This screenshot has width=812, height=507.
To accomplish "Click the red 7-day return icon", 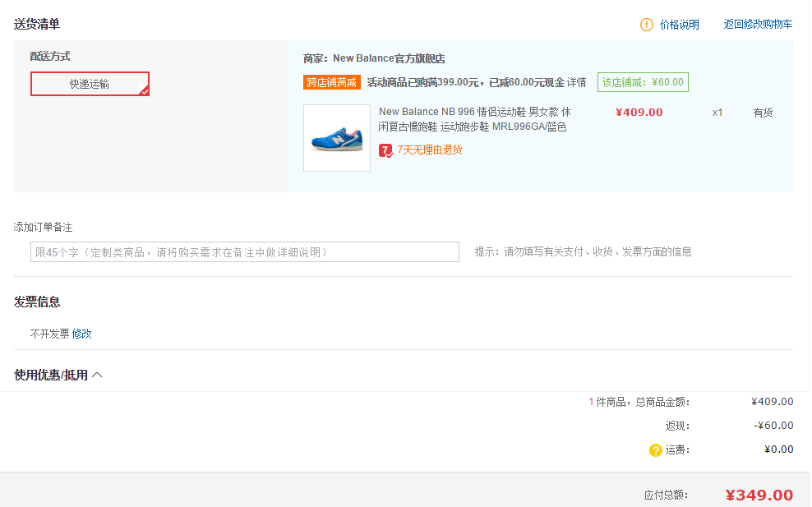I will point(385,150).
